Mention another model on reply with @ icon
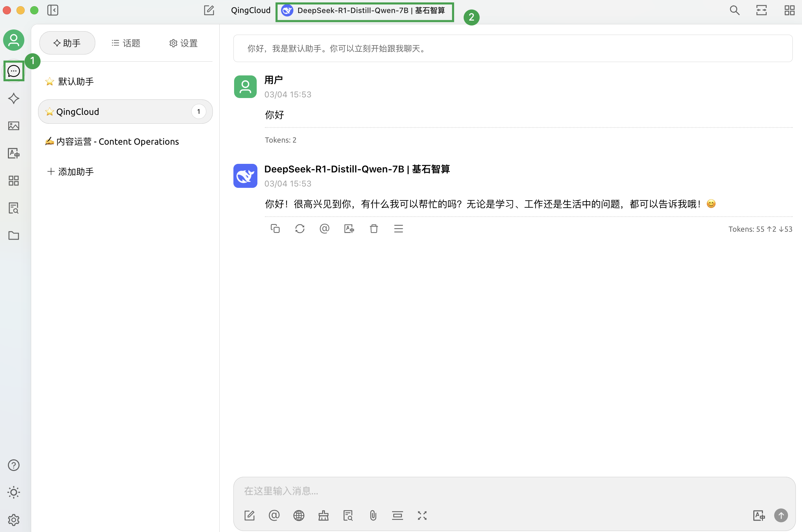 [x=325, y=229]
